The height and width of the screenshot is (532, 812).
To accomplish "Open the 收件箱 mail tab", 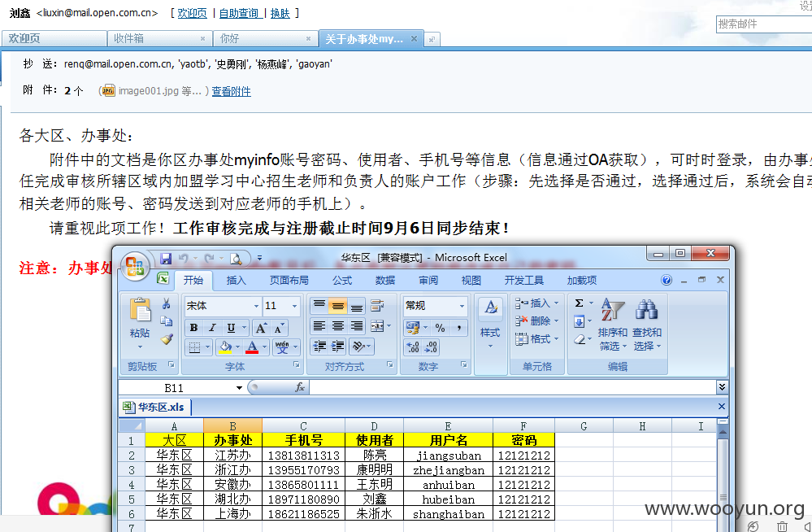I will tap(159, 38).
